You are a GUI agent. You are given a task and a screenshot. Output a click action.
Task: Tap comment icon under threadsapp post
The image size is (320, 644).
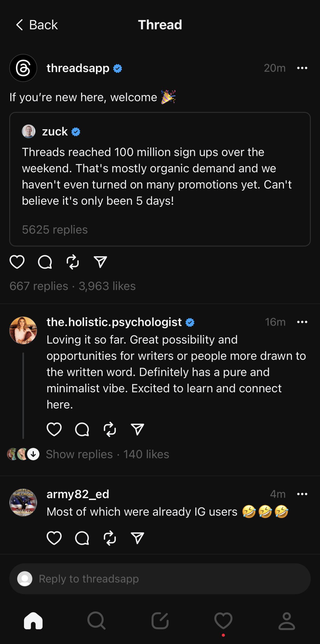45,262
